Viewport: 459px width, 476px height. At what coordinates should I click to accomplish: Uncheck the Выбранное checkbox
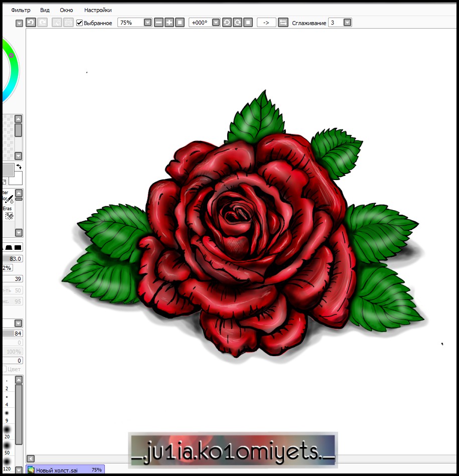pyautogui.click(x=80, y=23)
